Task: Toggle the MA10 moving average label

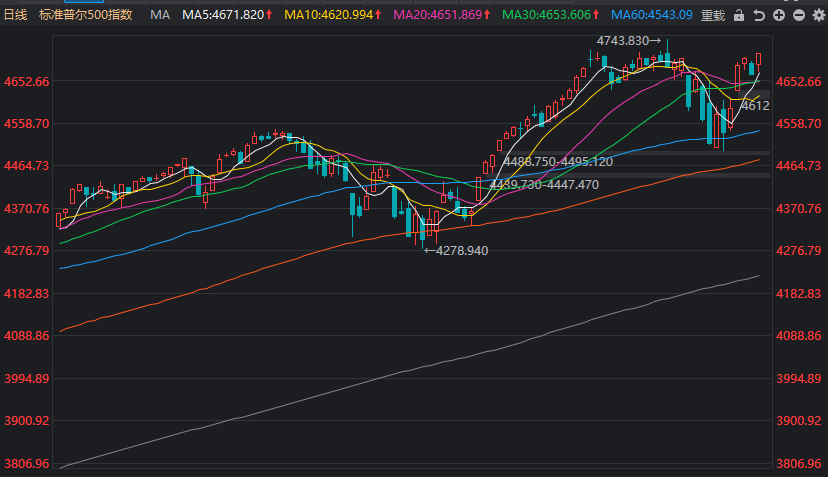Action: (333, 16)
